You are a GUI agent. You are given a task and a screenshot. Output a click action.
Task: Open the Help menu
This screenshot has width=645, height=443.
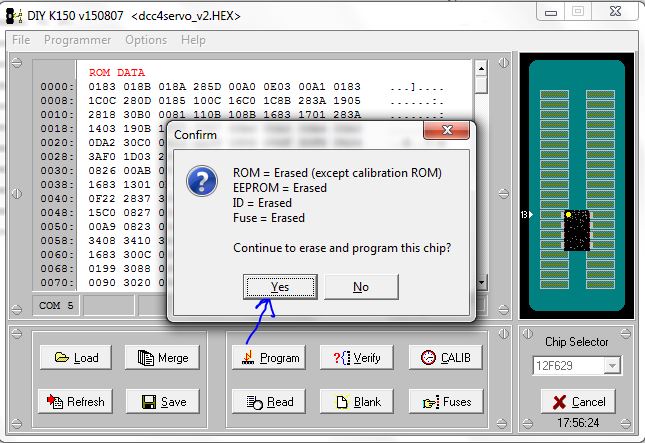(x=193, y=40)
